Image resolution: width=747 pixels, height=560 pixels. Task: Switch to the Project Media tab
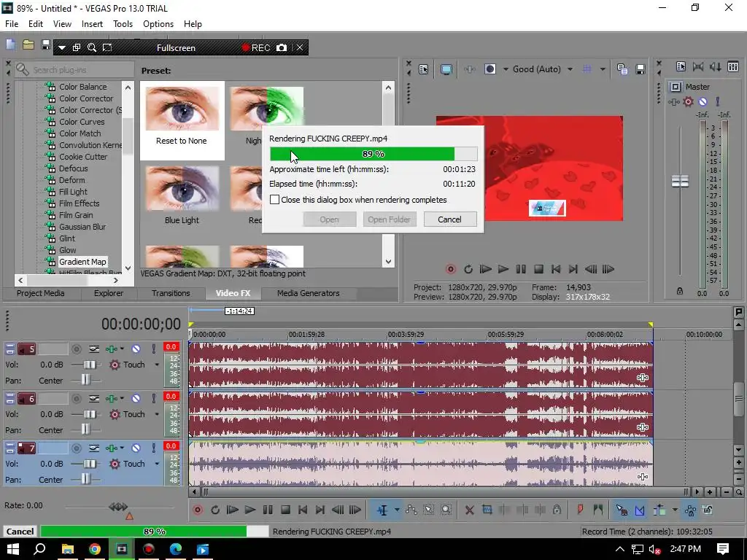41,293
